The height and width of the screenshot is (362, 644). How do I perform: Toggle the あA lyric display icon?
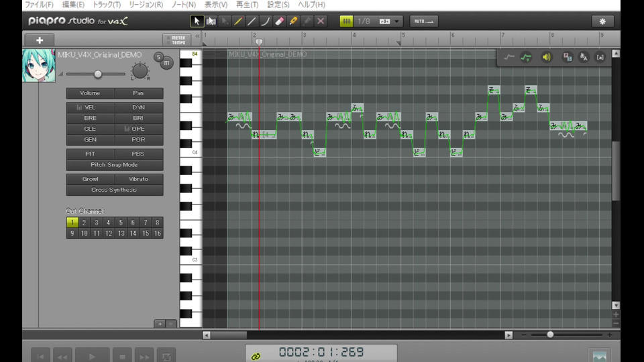click(x=584, y=57)
